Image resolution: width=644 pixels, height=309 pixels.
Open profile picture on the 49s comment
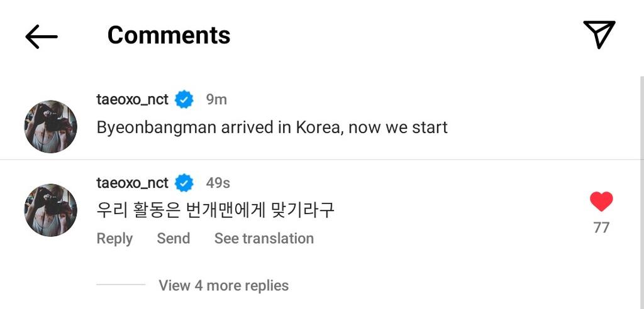50,210
